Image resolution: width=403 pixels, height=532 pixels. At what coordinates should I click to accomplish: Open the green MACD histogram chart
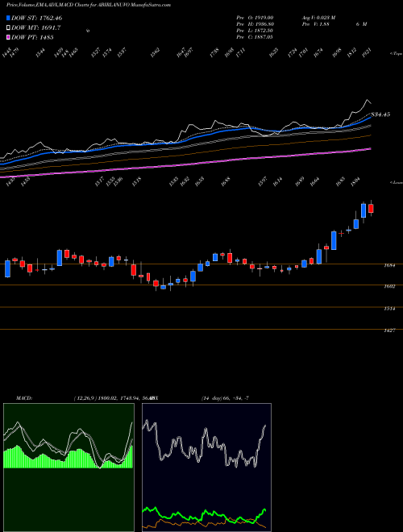[x=69, y=468]
